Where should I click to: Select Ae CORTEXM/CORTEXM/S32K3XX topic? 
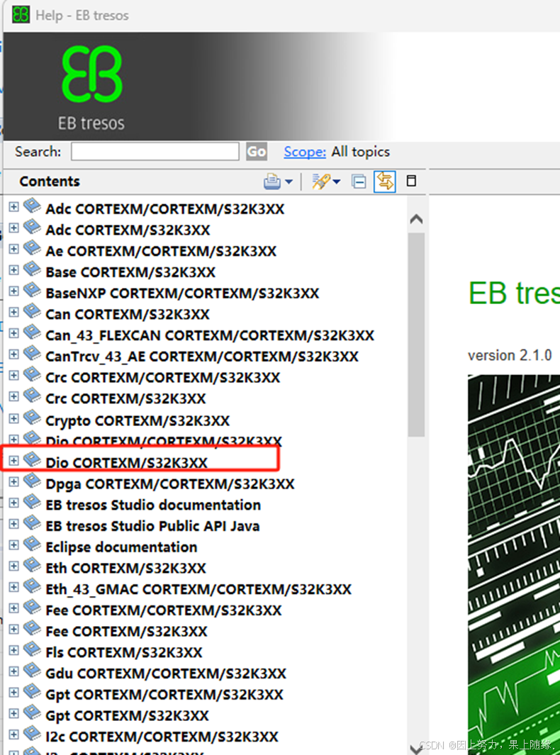coord(161,251)
